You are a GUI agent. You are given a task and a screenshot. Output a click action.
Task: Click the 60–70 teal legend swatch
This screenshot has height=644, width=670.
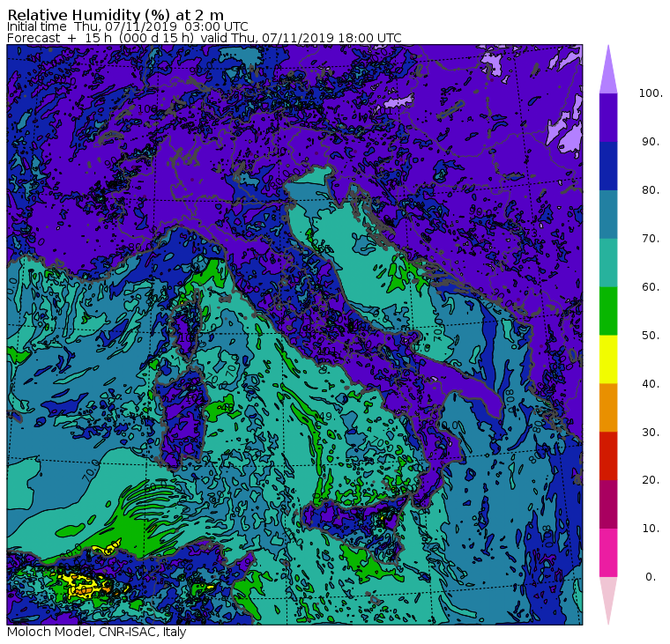(608, 263)
